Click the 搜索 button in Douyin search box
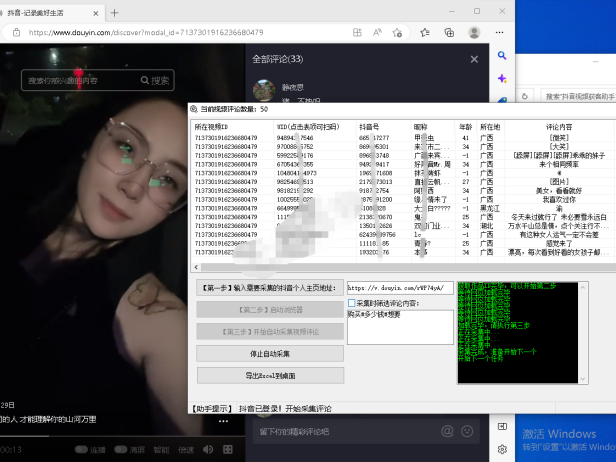The width and height of the screenshot is (616, 462). point(155,81)
